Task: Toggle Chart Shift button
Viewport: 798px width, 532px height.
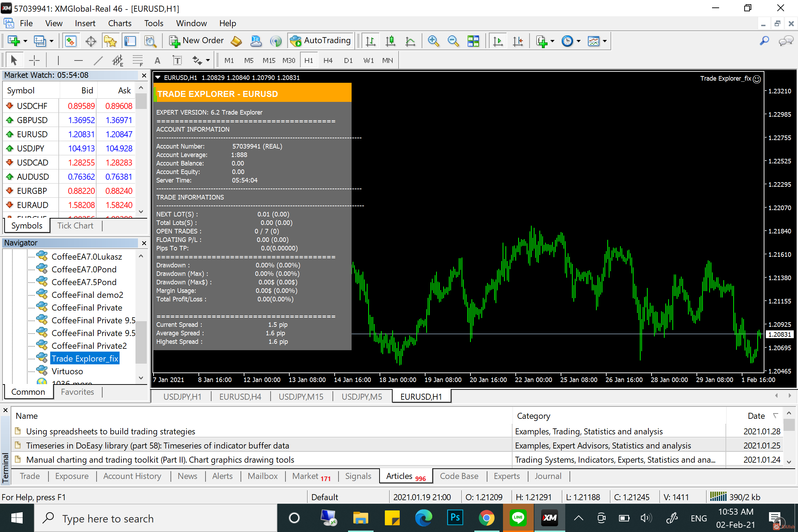Action: 518,41
